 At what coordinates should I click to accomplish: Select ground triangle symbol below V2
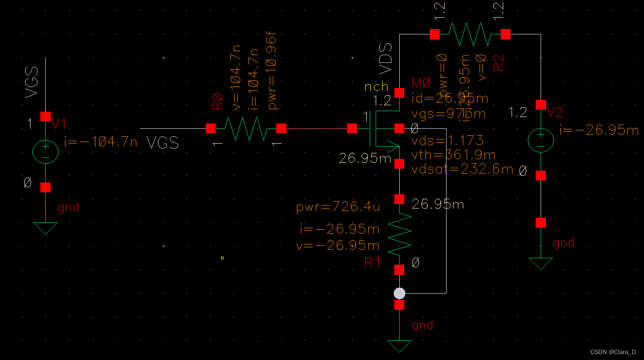541,264
